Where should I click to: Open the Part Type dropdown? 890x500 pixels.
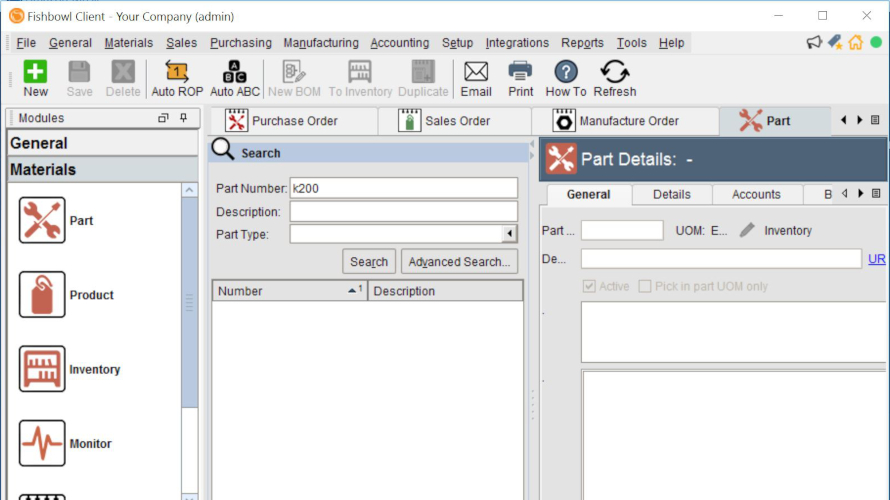[x=509, y=234]
